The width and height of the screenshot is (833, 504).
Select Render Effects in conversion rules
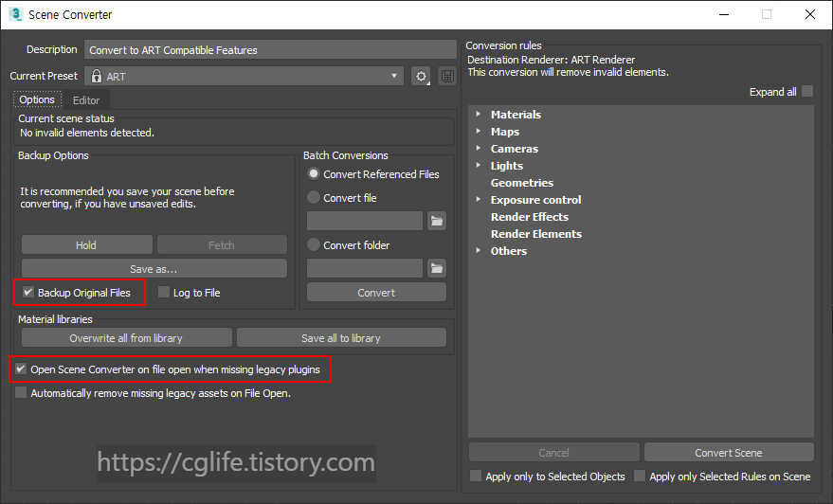pos(529,217)
